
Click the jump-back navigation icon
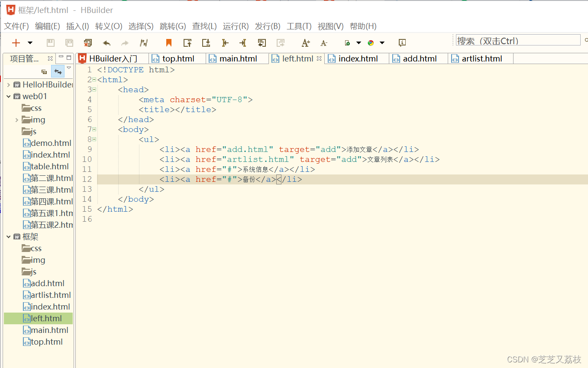pos(225,43)
